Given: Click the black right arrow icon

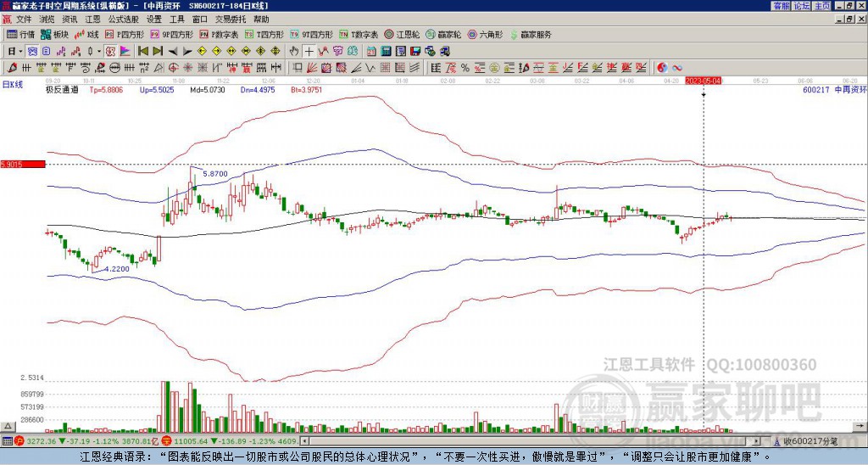Looking at the screenshot, I should point(187,52).
